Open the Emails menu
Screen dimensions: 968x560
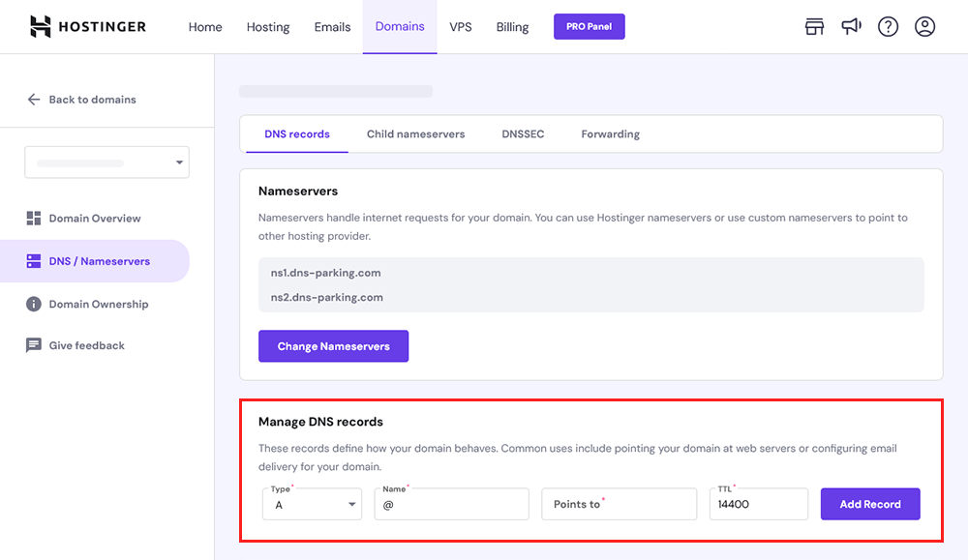[332, 26]
